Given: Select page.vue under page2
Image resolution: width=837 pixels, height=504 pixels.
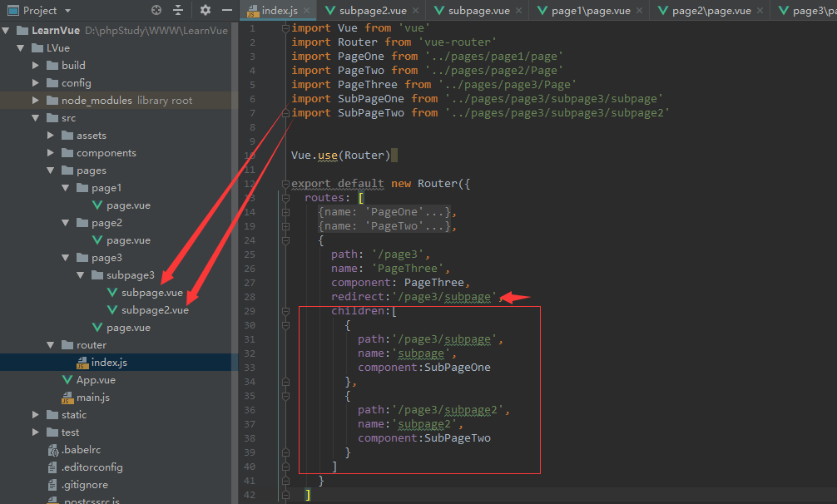Looking at the screenshot, I should pos(128,240).
